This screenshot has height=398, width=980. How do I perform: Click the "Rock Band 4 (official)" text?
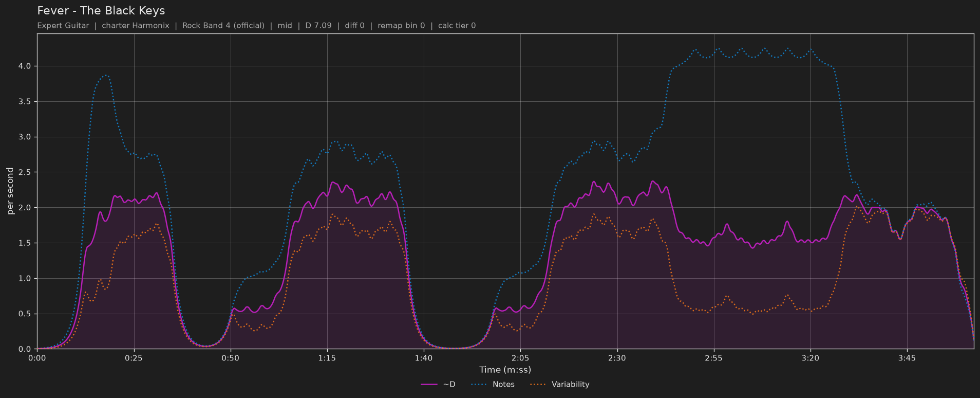point(223,26)
